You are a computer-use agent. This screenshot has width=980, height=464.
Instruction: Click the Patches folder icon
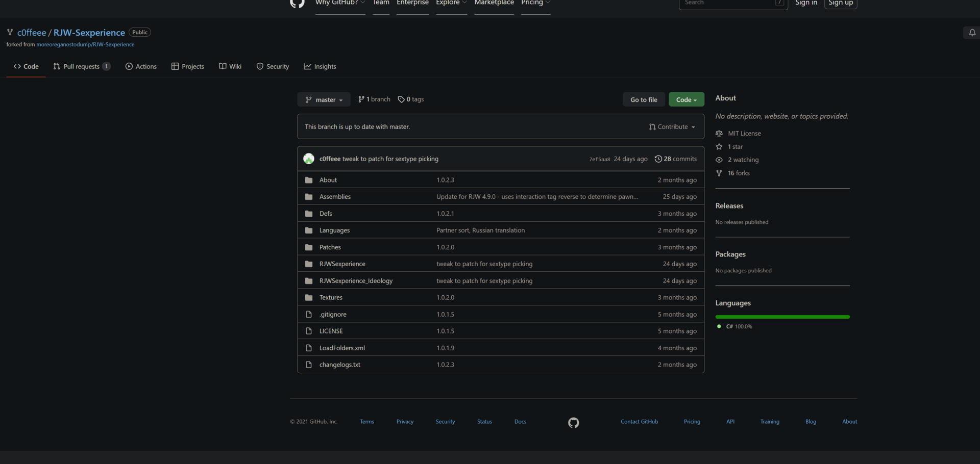(x=309, y=247)
